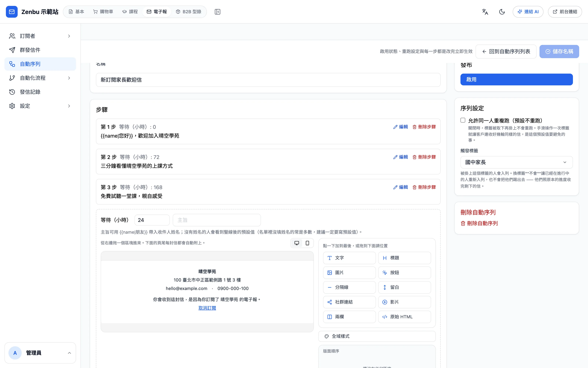Open the 觸發標籤 dropdown showing 國中家長
The image size is (588, 368).
[516, 162]
